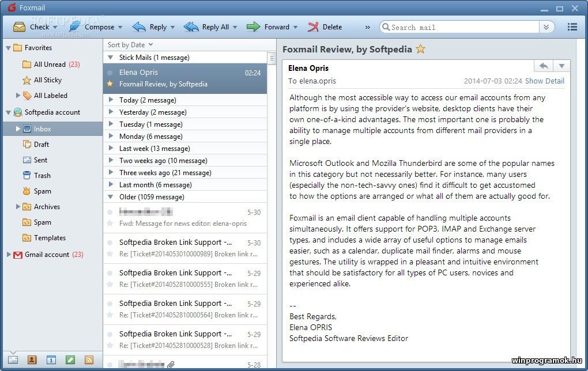Click the Show Detail link

[544, 81]
